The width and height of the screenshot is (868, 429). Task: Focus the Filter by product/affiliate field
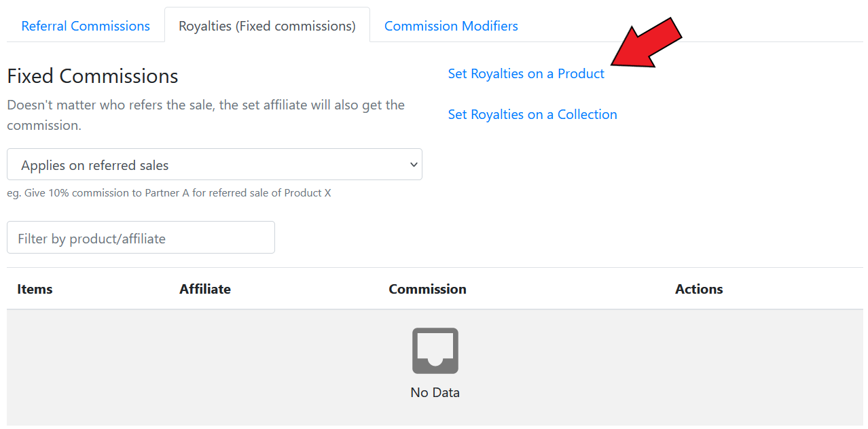[x=141, y=238]
